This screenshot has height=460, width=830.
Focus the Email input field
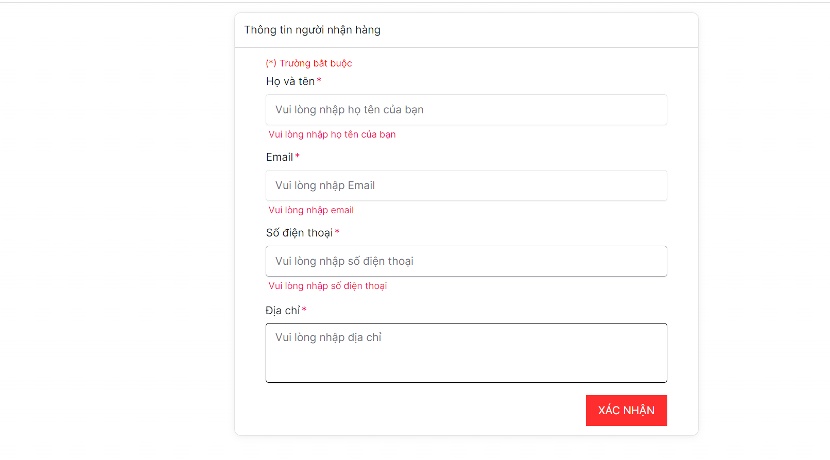coord(466,185)
